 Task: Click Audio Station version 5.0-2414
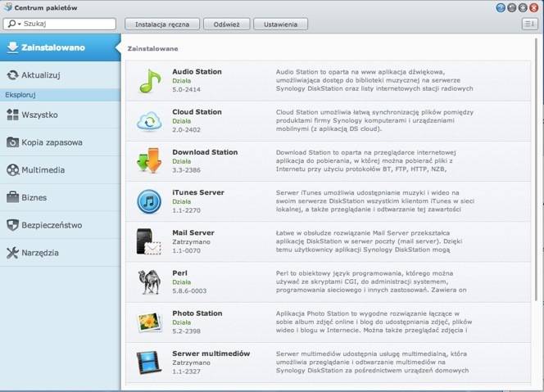tap(186, 89)
